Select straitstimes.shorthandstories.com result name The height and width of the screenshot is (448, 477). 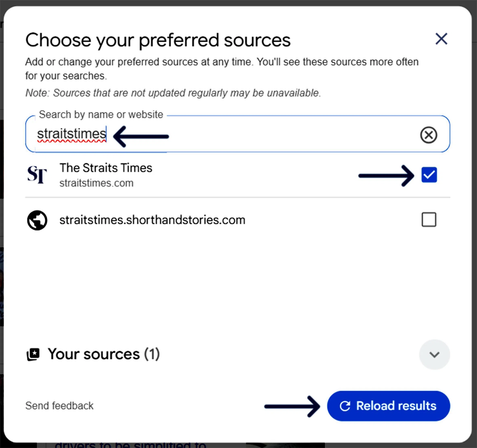(x=152, y=220)
